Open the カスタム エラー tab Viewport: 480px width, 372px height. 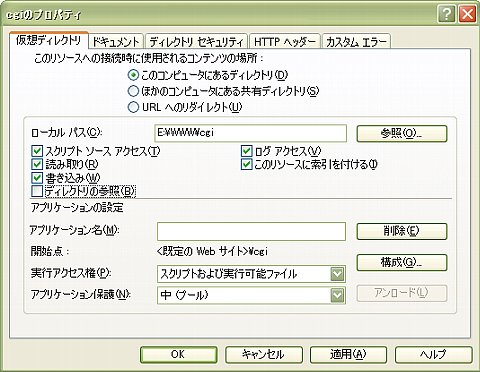point(356,42)
